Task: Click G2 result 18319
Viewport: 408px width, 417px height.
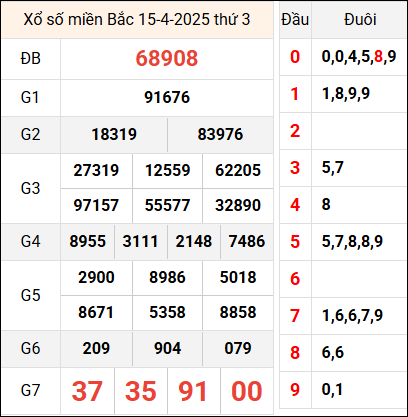Action: (x=114, y=134)
